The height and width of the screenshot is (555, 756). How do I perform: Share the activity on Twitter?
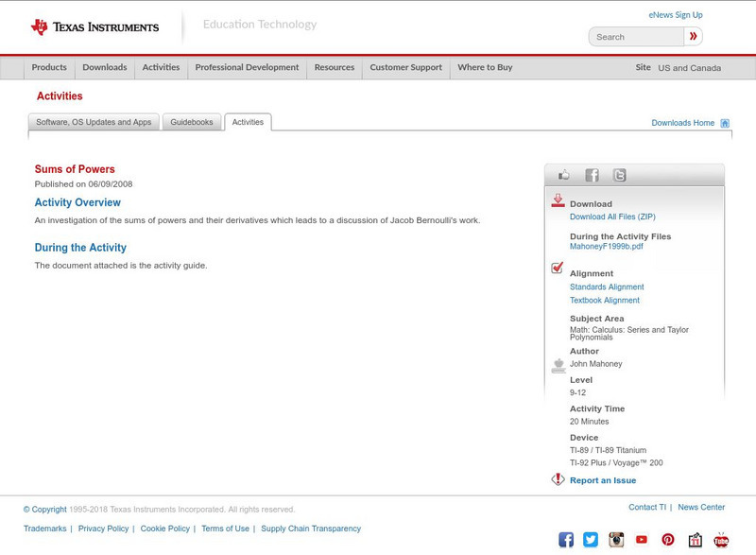tap(620, 175)
